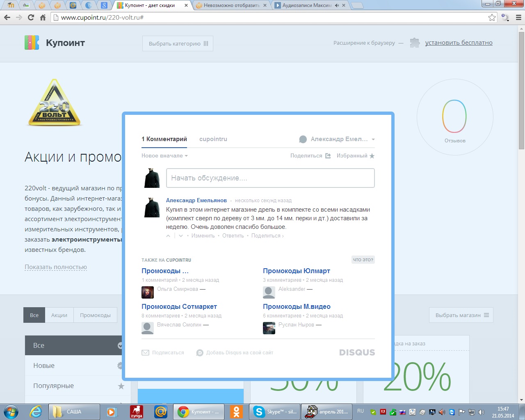The width and height of the screenshot is (525, 420).
Task: Open the САША folder taskbar button
Action: pyautogui.click(x=74, y=411)
